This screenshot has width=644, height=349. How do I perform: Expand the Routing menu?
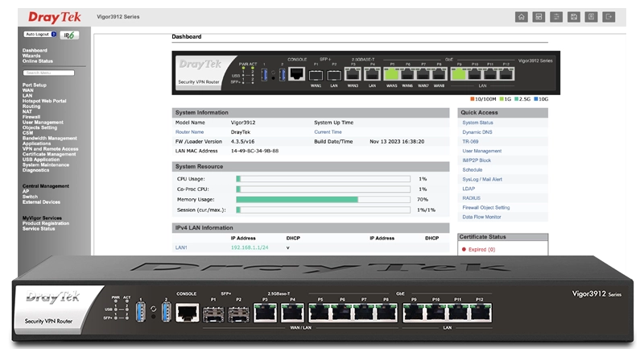(x=31, y=106)
